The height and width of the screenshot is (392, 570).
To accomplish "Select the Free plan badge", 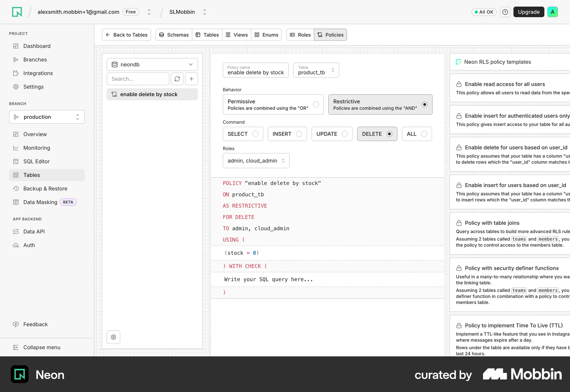I will 131,12.
